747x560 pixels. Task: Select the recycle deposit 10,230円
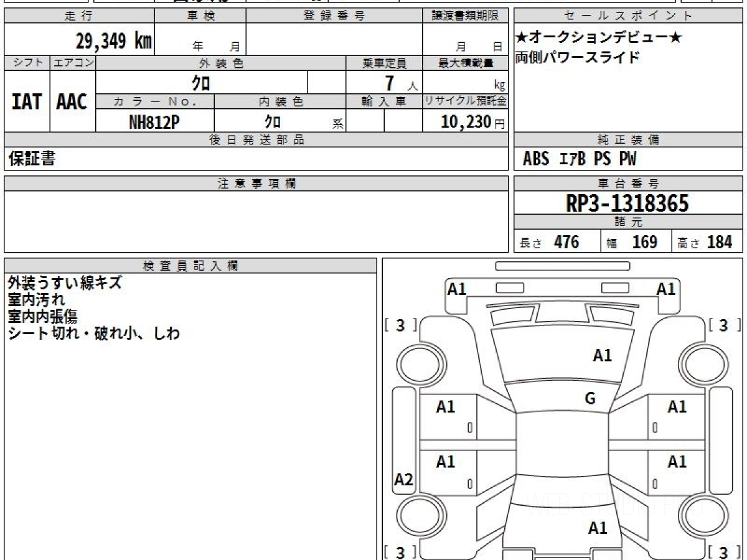coord(473,123)
